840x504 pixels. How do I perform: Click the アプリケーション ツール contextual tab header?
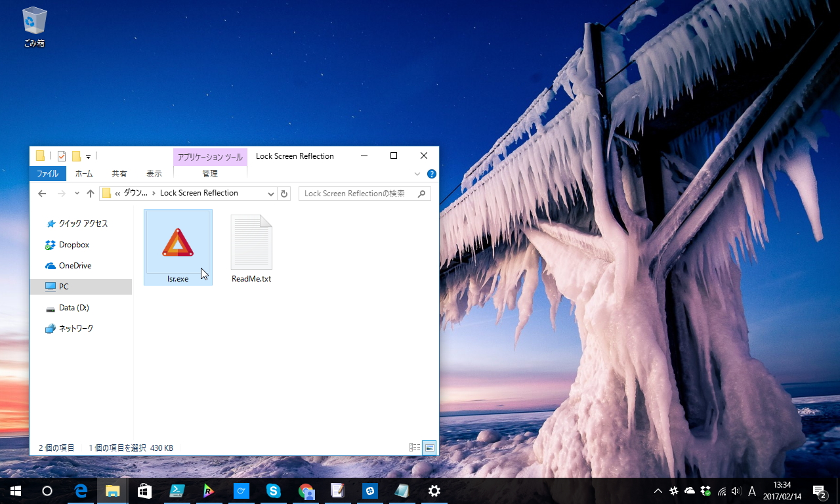[x=210, y=157]
